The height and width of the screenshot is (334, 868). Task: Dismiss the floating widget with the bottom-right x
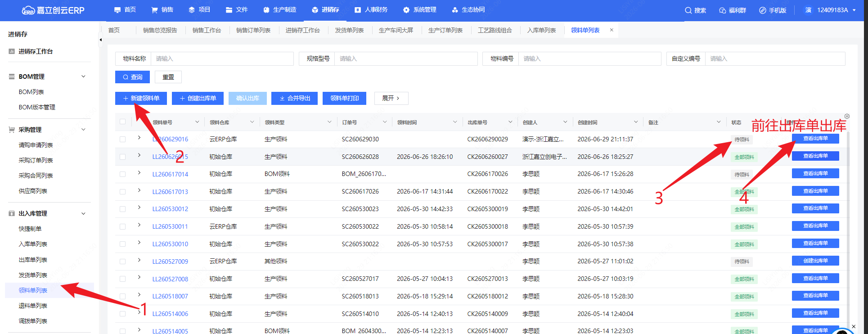(853, 326)
